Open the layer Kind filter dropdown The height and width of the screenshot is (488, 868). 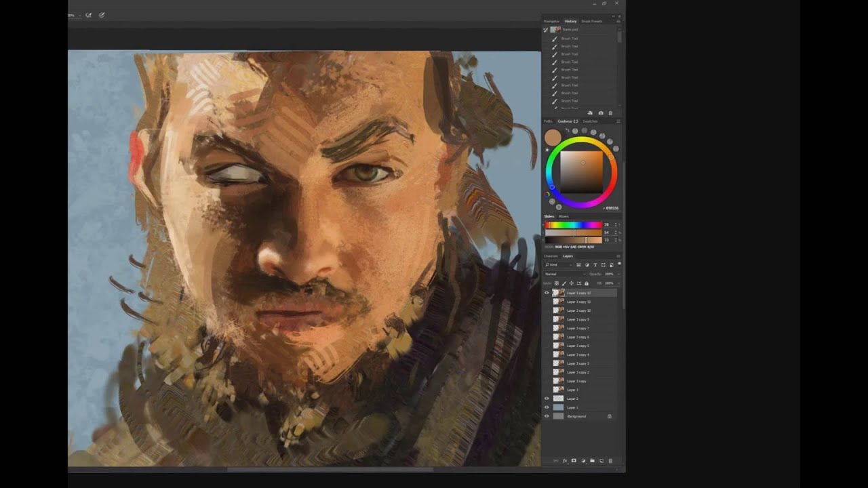[559, 265]
